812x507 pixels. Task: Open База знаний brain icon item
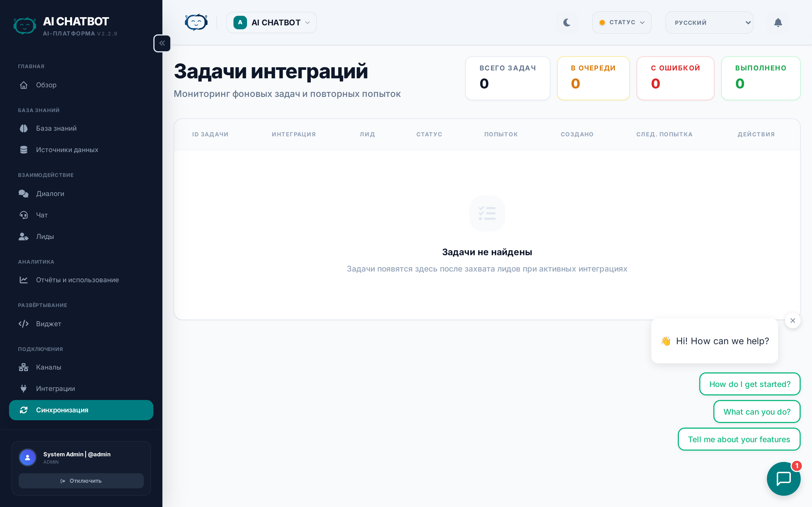coord(56,128)
